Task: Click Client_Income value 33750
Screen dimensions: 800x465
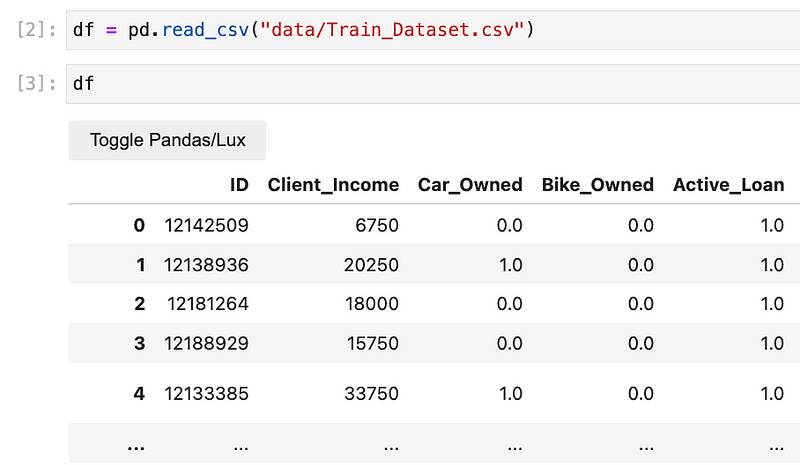Action: pos(371,394)
